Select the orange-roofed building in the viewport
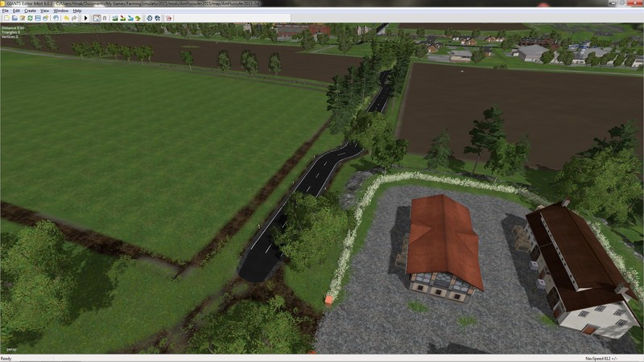Screen dimensions: 644x362 click(x=444, y=241)
